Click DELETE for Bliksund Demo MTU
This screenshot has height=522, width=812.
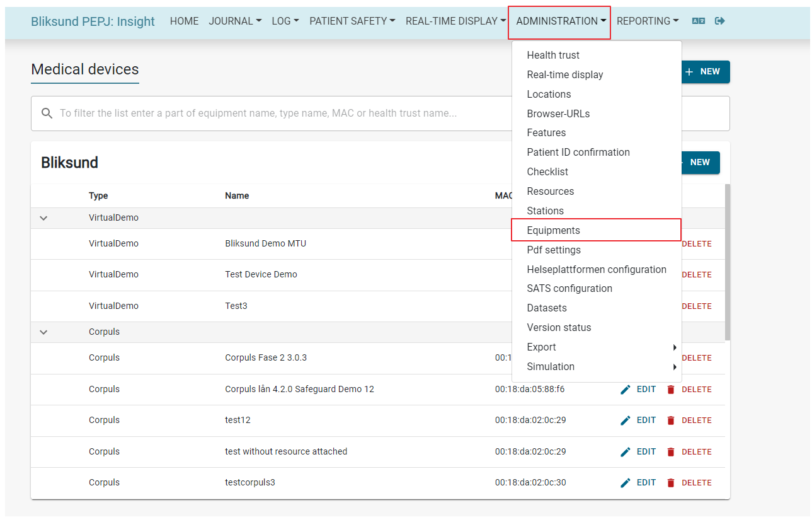(697, 244)
